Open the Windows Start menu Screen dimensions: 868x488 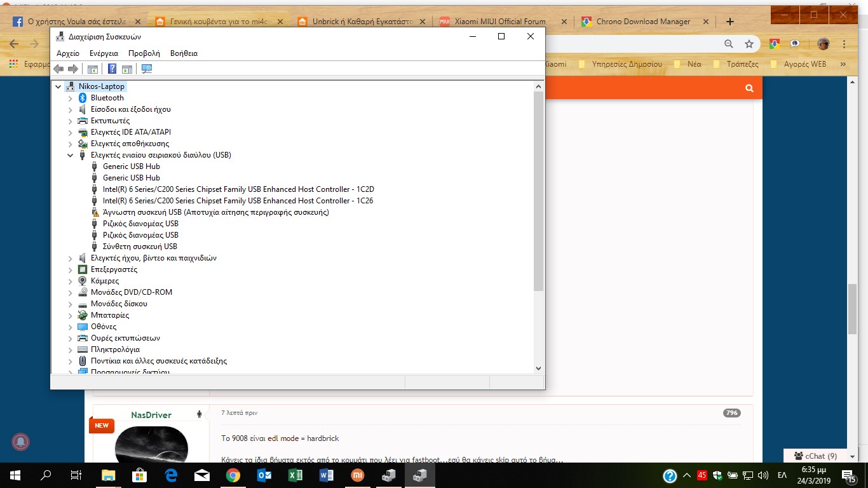coord(15,475)
